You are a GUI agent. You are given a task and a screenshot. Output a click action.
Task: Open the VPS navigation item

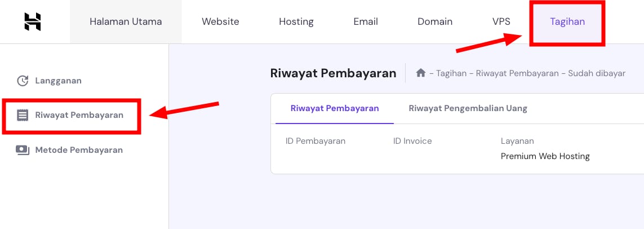click(501, 21)
